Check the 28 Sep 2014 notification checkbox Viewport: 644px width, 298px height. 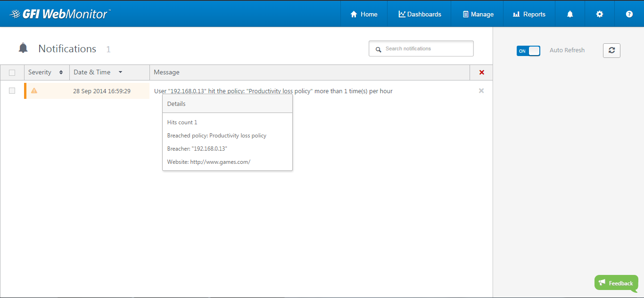tap(12, 91)
